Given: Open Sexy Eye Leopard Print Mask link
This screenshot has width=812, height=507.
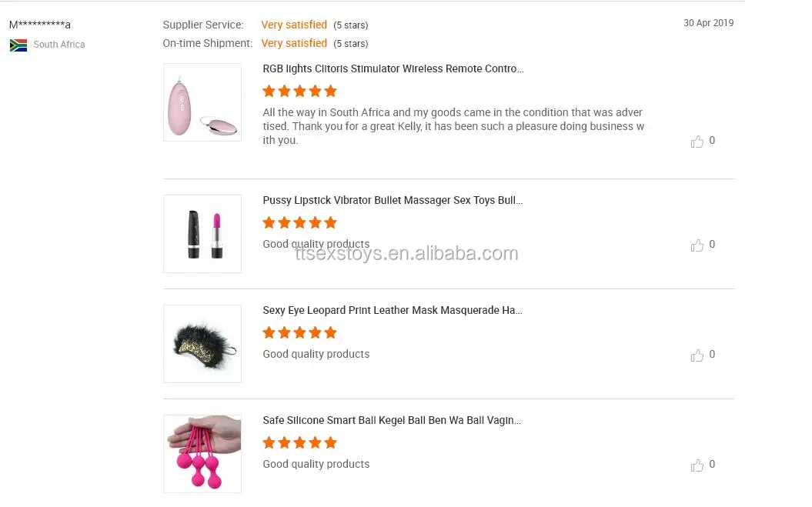Looking at the screenshot, I should click(392, 310).
